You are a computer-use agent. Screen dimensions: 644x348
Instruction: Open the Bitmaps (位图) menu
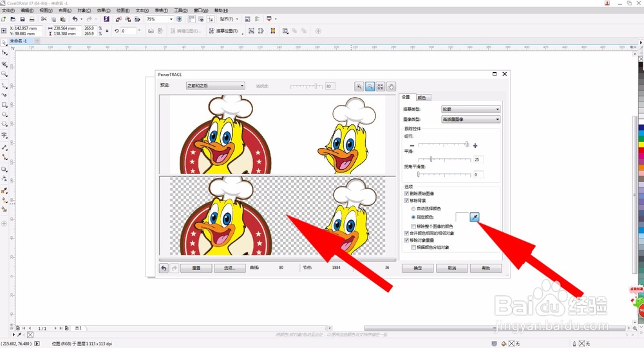[x=123, y=10]
